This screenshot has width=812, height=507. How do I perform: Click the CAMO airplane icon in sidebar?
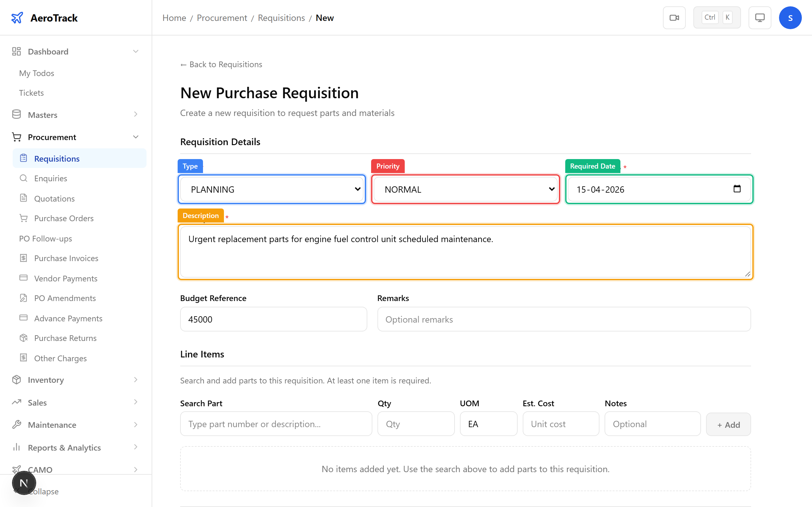(17, 469)
